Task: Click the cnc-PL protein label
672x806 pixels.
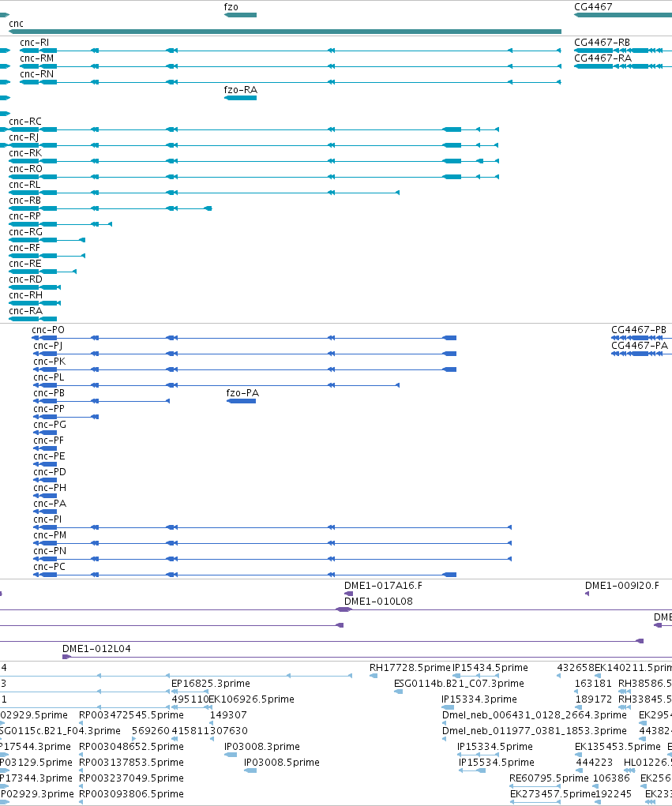Action: 49,377
